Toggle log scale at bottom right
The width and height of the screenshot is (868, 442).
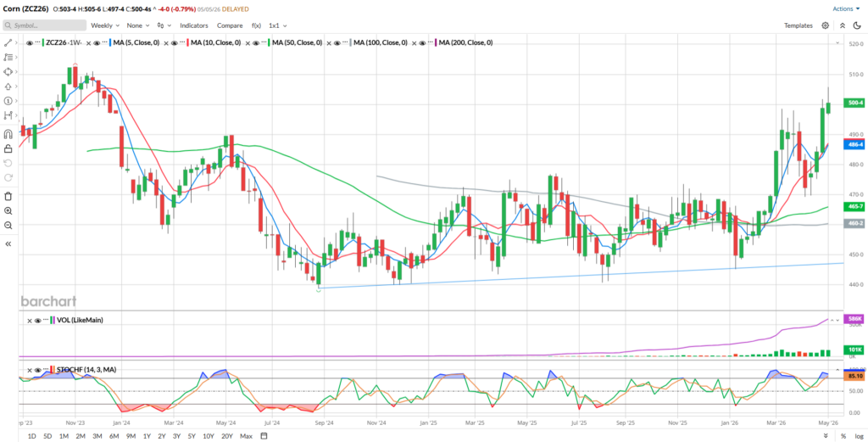pyautogui.click(x=859, y=436)
